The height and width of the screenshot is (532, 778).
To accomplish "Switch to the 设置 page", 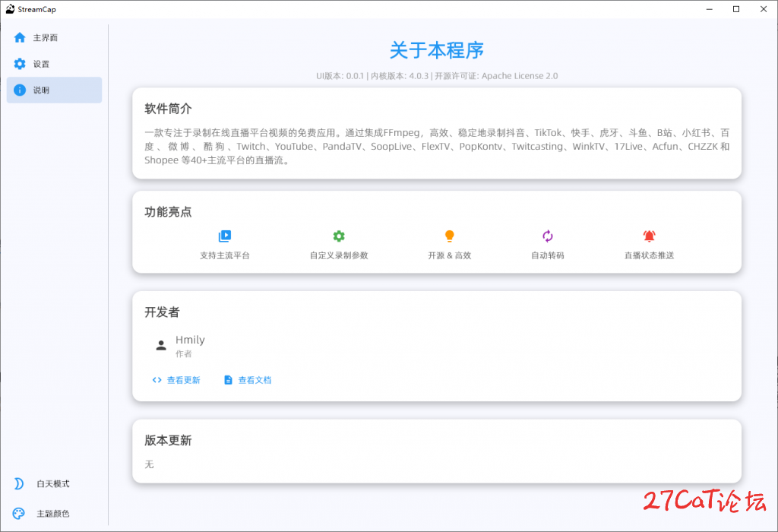I will point(41,64).
